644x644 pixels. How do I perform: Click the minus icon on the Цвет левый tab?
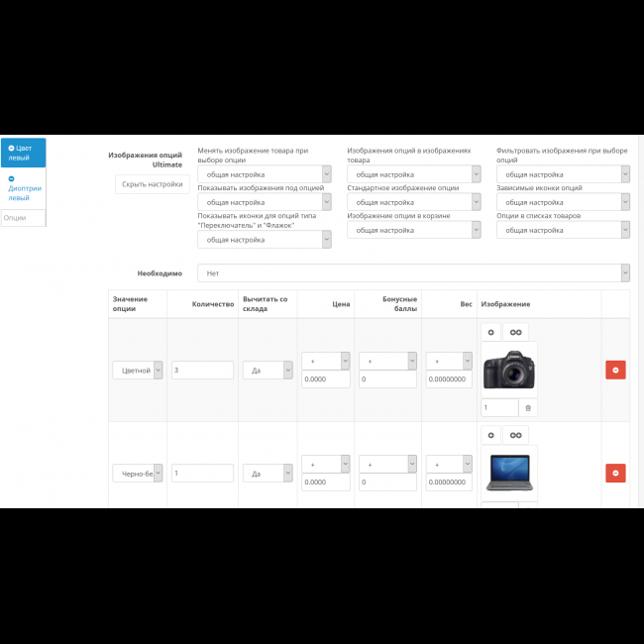11,149
